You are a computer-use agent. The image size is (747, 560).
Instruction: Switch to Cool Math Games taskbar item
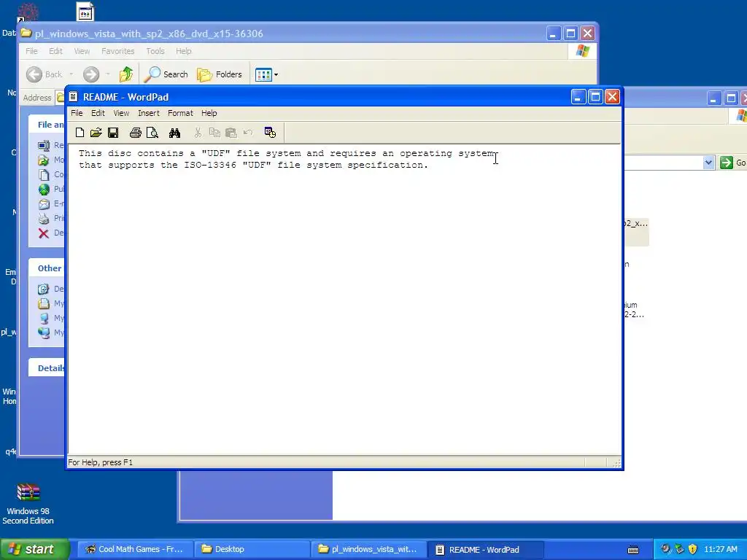click(x=135, y=549)
